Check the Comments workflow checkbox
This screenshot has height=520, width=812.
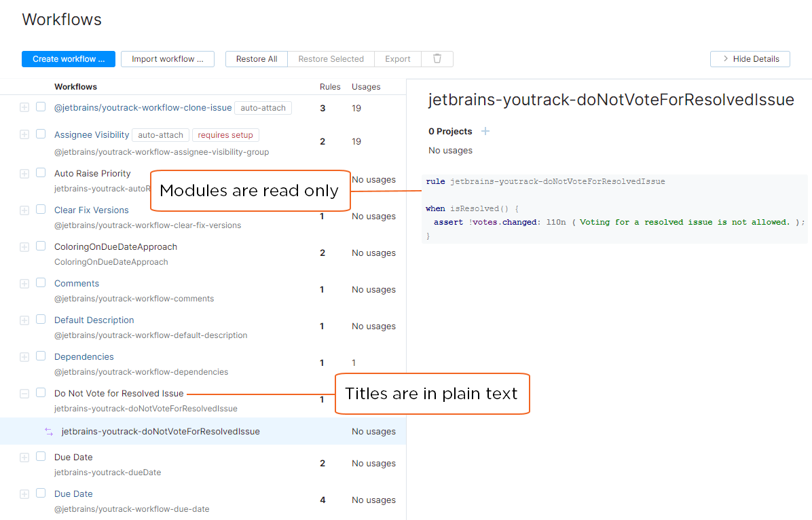point(41,283)
